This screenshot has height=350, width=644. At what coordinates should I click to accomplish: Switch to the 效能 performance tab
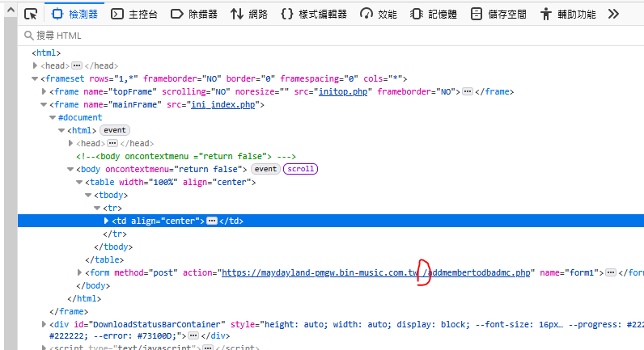point(379,15)
